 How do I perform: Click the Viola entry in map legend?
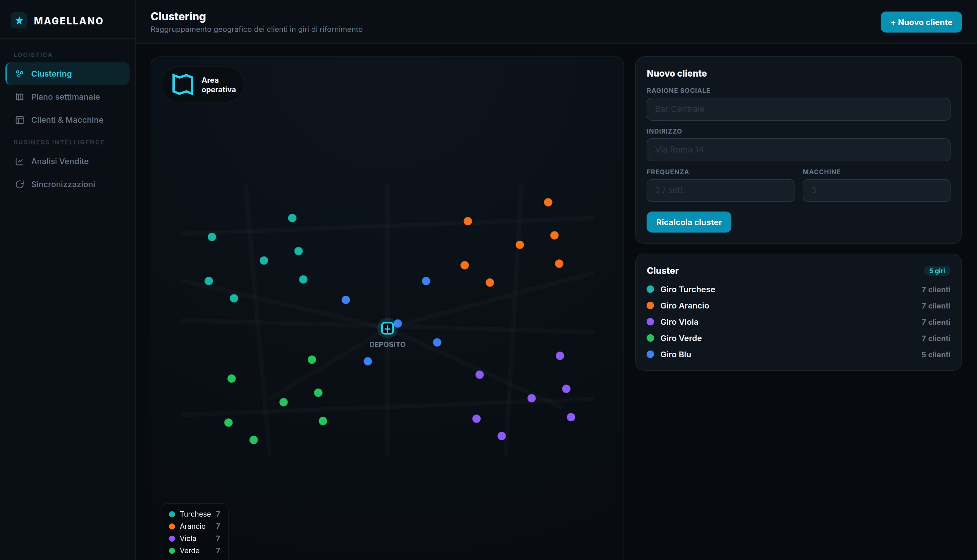click(195, 538)
